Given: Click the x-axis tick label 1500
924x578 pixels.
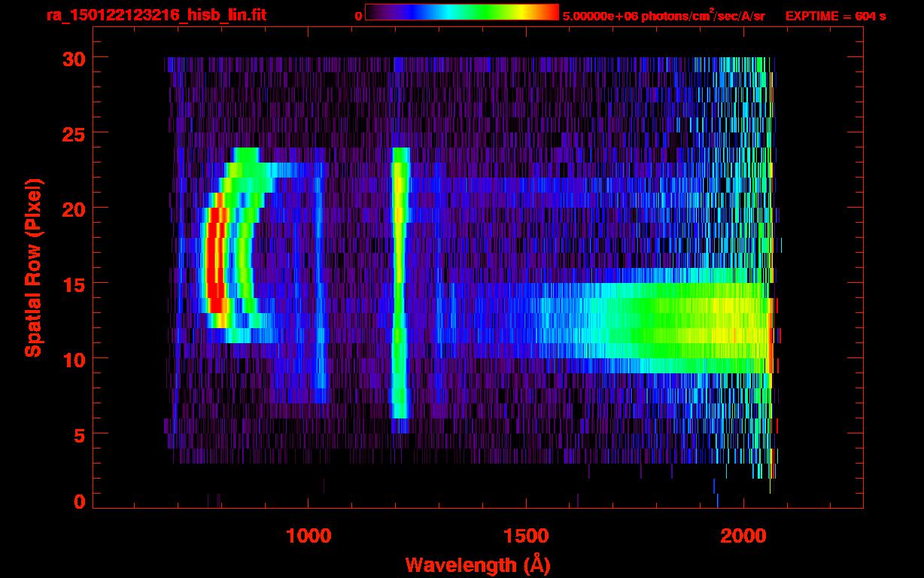Looking at the screenshot, I should pyautogui.click(x=526, y=535).
